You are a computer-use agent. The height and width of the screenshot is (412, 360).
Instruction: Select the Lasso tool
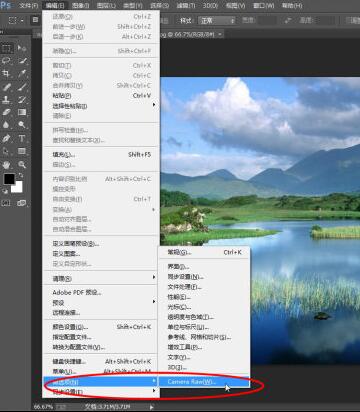pyautogui.click(x=7, y=61)
